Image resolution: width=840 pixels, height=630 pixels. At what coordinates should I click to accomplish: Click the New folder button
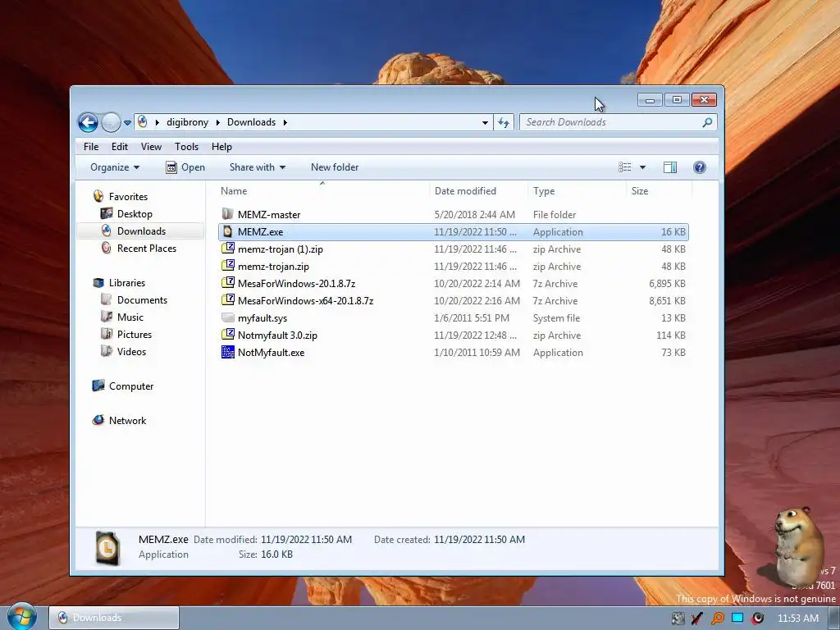[x=335, y=167]
